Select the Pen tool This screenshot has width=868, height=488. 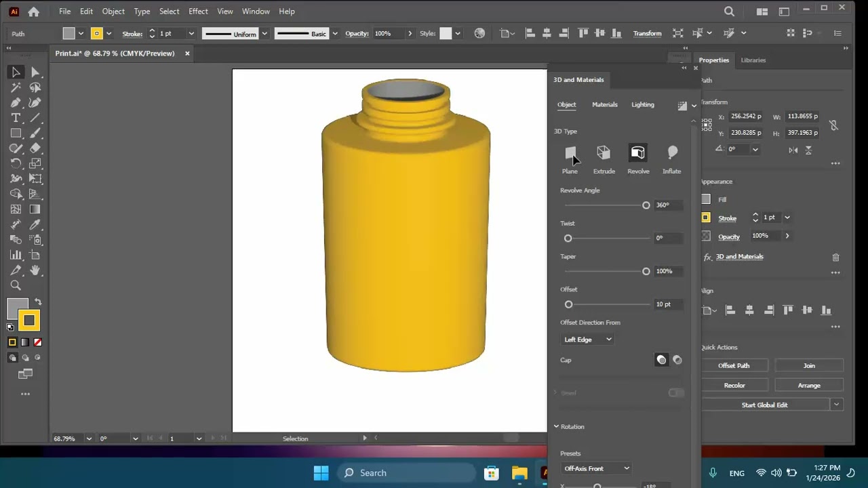(x=16, y=102)
